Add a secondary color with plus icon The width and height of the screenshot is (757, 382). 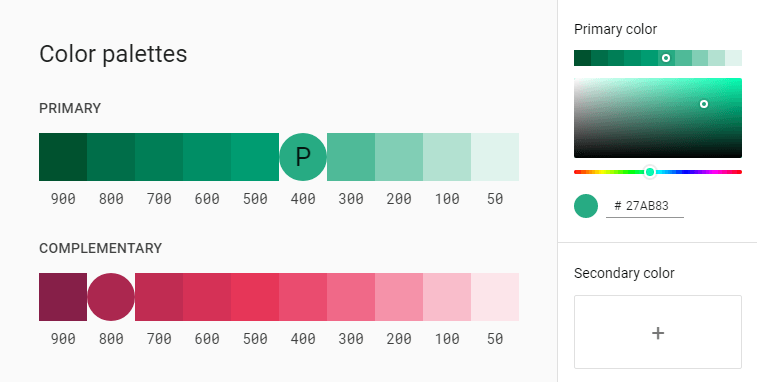point(658,332)
